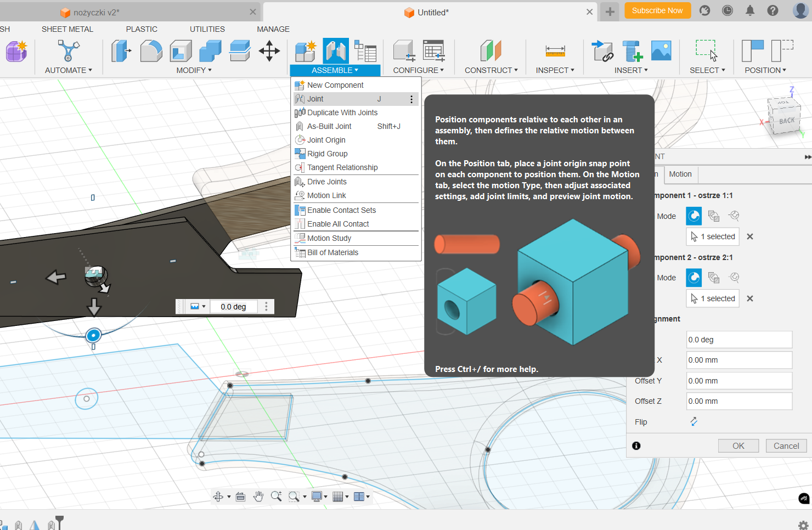
Task: Select Simple mode for Component 2
Action: point(694,277)
